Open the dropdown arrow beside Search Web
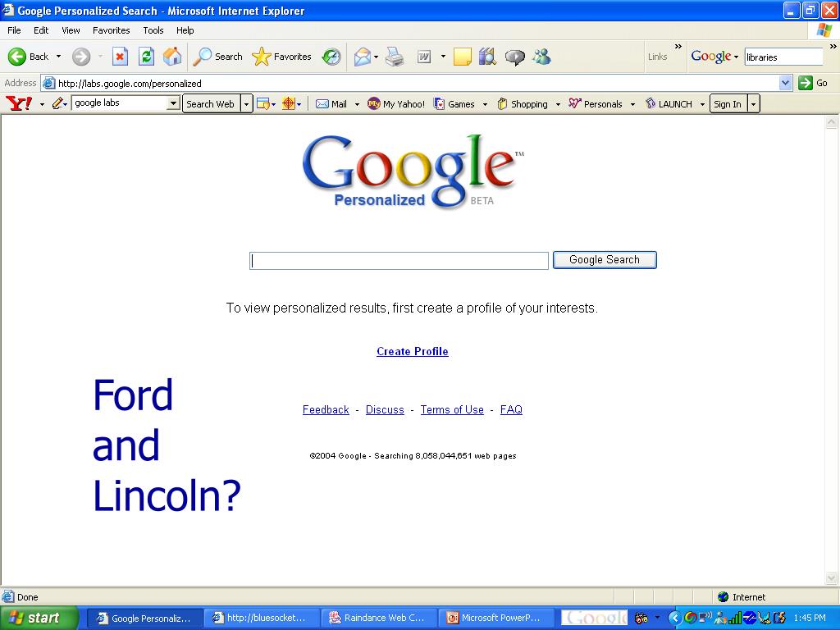Image resolution: width=840 pixels, height=630 pixels. pos(246,104)
